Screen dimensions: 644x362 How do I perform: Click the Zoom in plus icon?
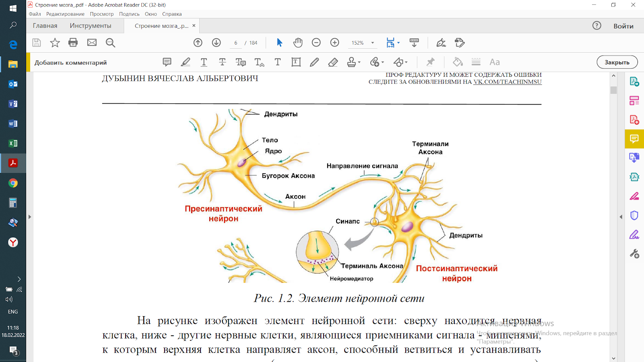click(334, 43)
